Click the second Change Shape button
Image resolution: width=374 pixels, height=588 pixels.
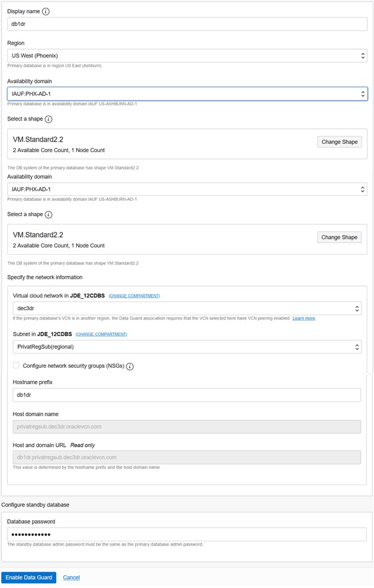pyautogui.click(x=339, y=237)
